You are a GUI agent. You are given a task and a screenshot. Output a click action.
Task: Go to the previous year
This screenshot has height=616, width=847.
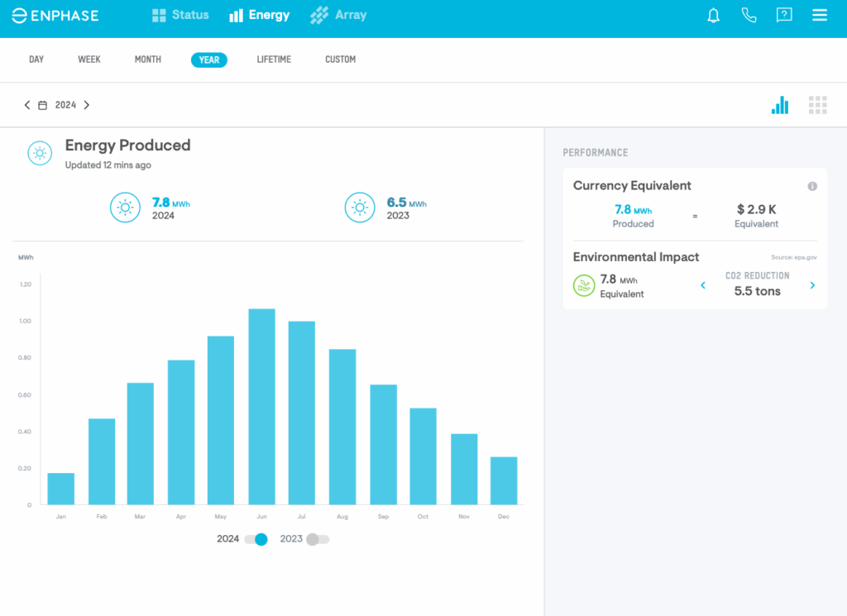pyautogui.click(x=27, y=106)
